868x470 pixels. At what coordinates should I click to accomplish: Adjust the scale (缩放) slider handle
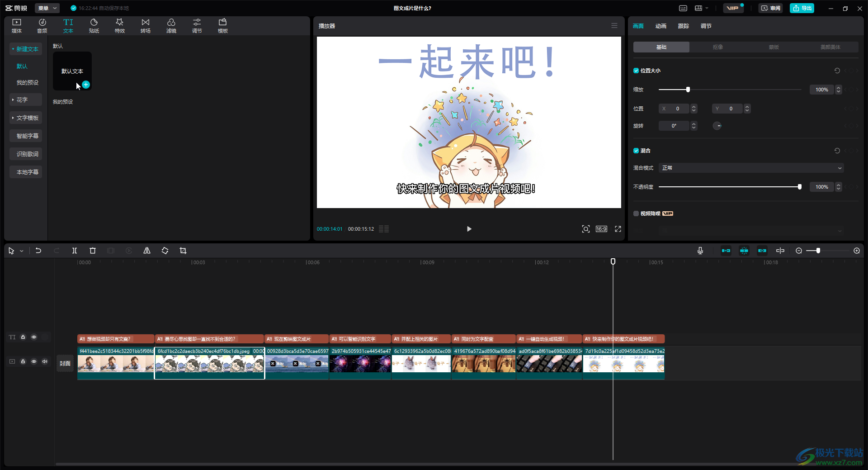point(688,90)
